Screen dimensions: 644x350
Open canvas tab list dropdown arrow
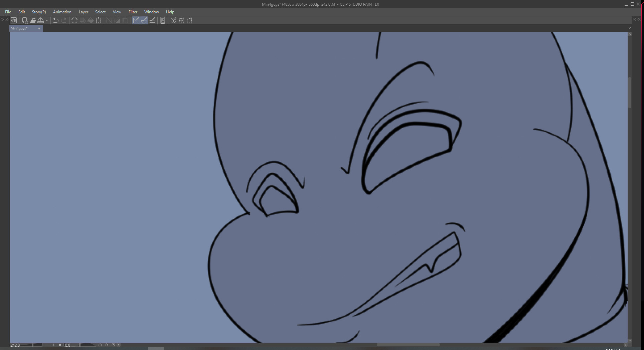[630, 28]
